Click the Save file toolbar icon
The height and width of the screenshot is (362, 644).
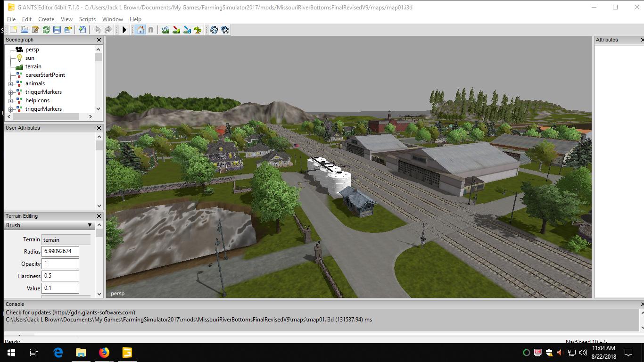(57, 30)
